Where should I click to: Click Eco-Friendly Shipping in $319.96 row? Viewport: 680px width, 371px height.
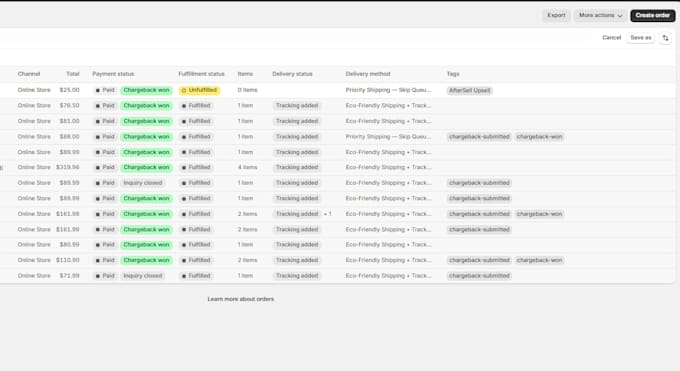389,167
